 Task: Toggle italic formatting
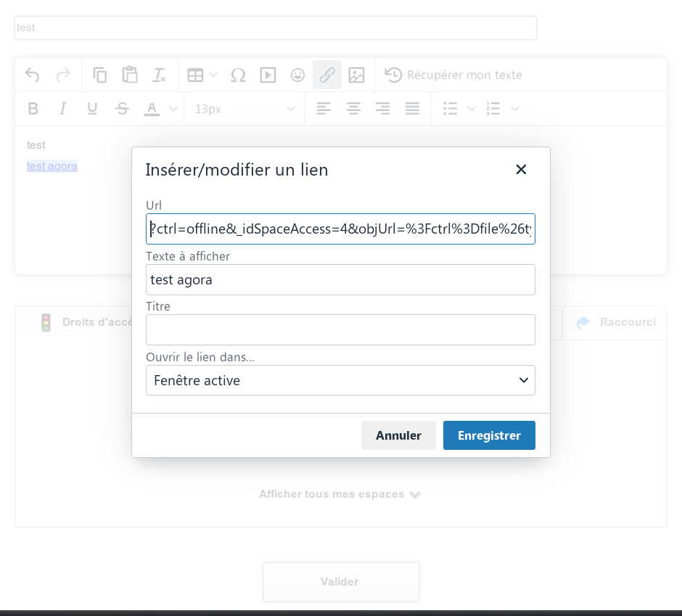62,109
